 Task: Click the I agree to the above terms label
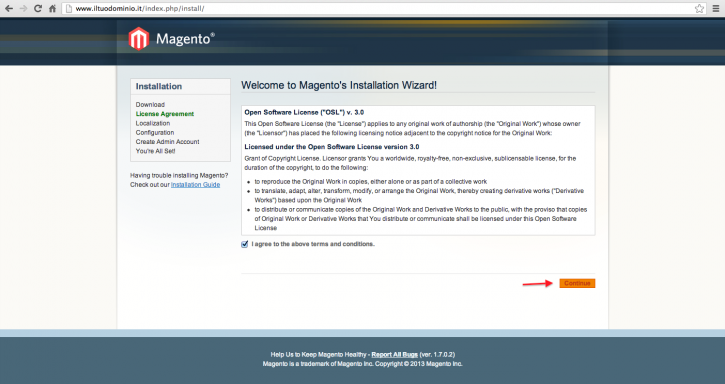[x=313, y=244]
